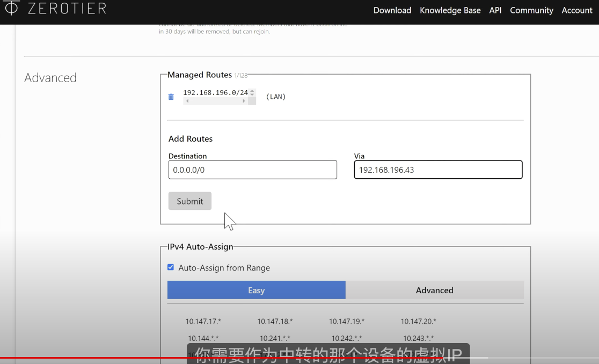Click the ZeroTier logo icon
This screenshot has width=599, height=364.
coord(12,8)
